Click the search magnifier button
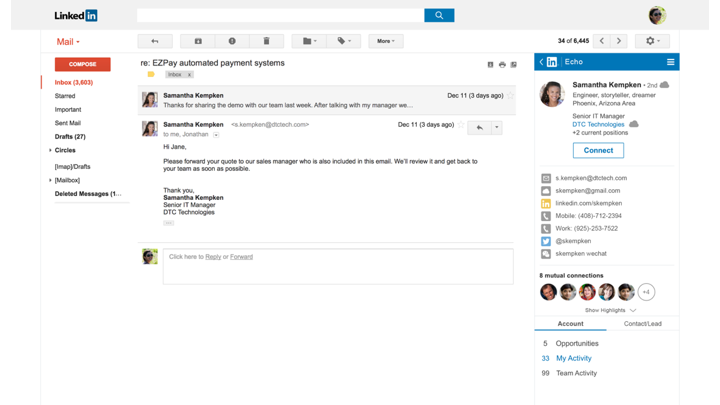This screenshot has width=720, height=405. pos(439,15)
